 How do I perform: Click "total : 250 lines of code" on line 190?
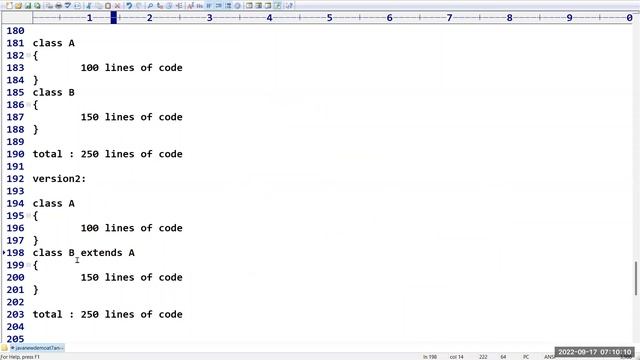click(x=108, y=154)
